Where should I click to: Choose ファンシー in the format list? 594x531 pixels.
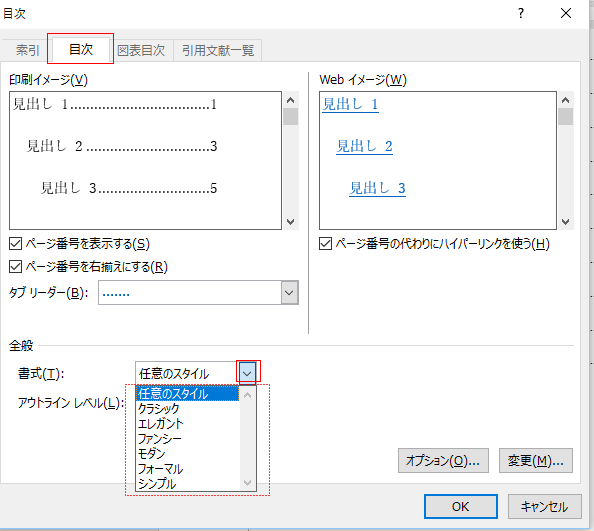point(187,439)
